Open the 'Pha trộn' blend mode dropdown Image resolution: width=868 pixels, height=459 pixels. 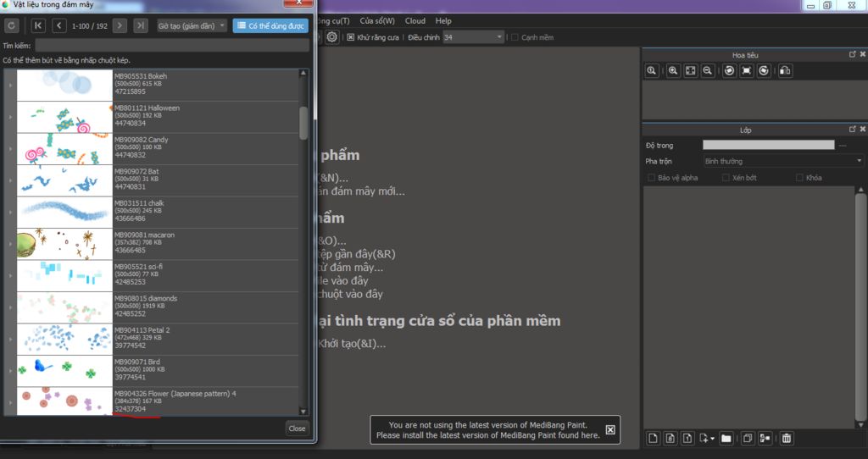point(782,161)
